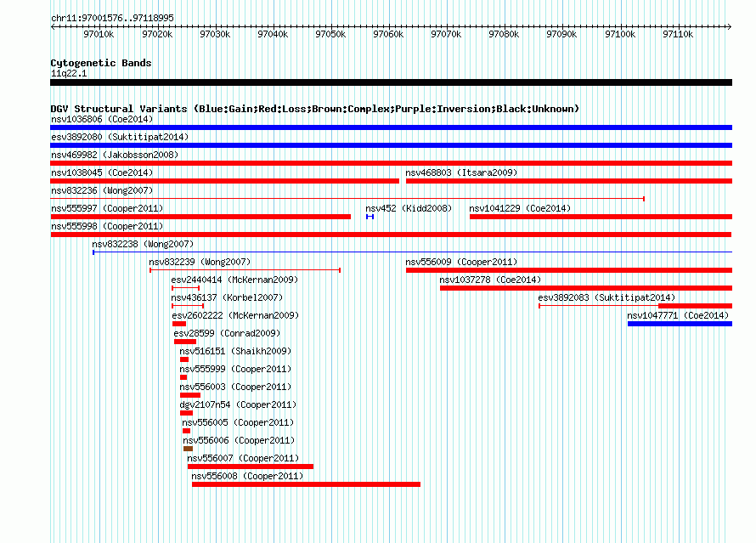Click the 97040k ruler tick label
The width and height of the screenshot is (756, 543).
[273, 34]
